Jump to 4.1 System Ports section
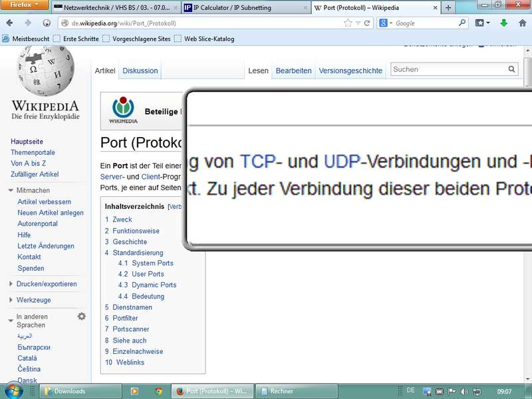 pyautogui.click(x=146, y=263)
